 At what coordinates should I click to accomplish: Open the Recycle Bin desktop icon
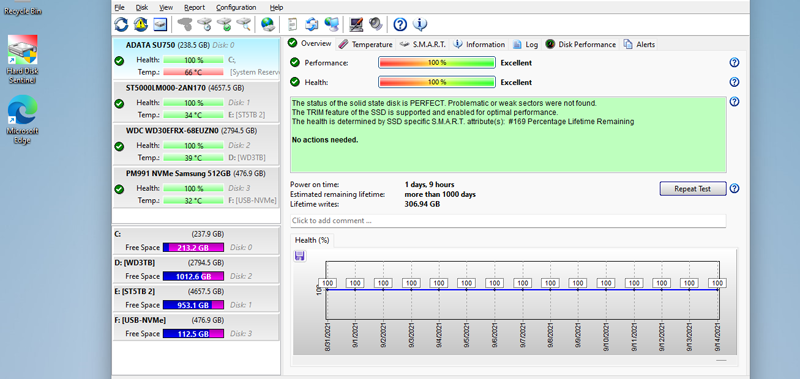(22, 8)
